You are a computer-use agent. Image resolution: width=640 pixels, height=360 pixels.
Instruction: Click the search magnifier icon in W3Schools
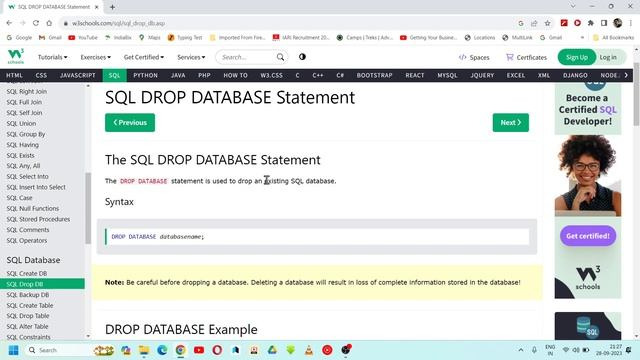[x=280, y=57]
